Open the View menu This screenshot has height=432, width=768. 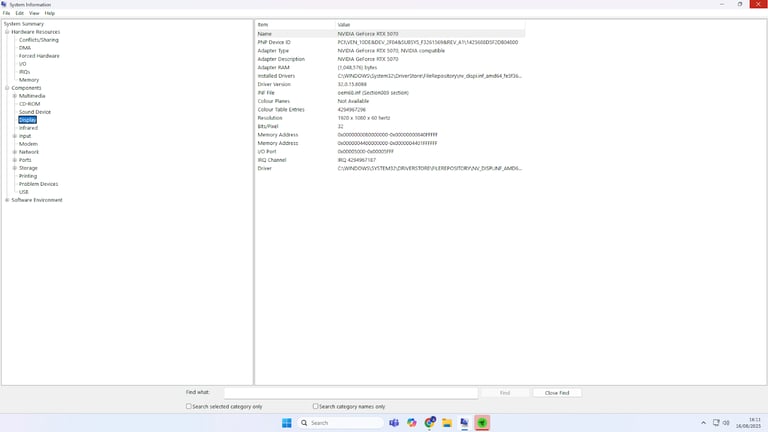pyautogui.click(x=34, y=13)
